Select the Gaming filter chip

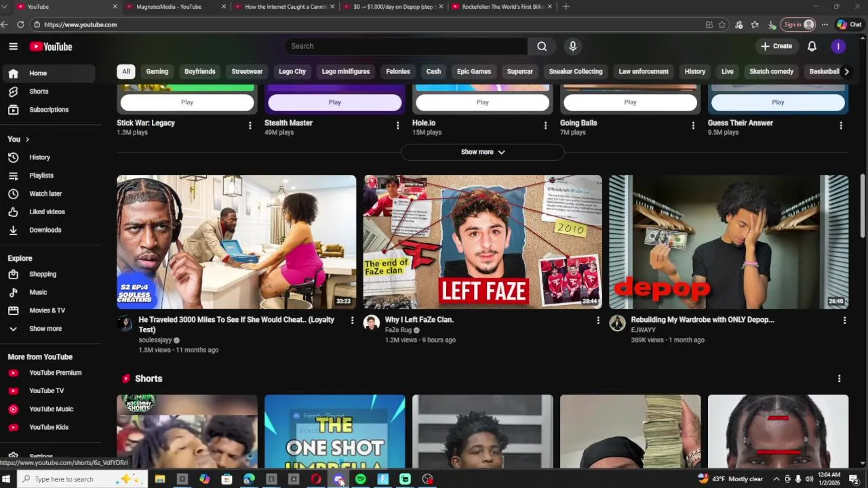[157, 71]
